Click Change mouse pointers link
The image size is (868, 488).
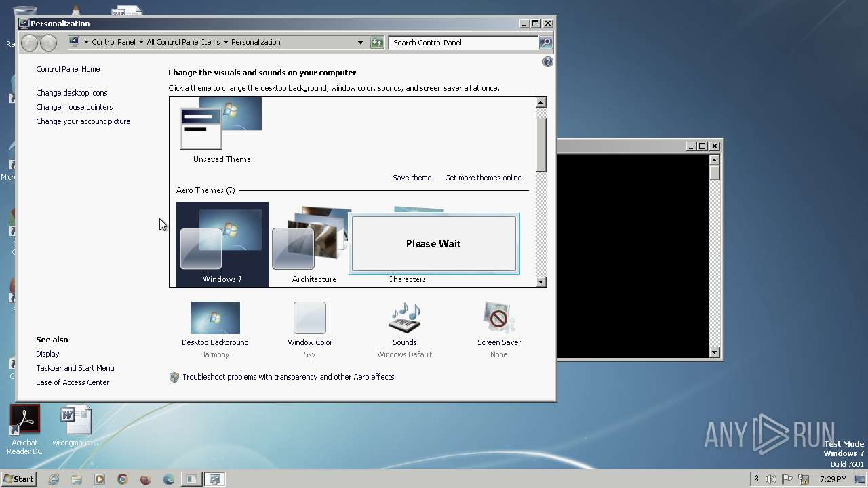point(75,107)
